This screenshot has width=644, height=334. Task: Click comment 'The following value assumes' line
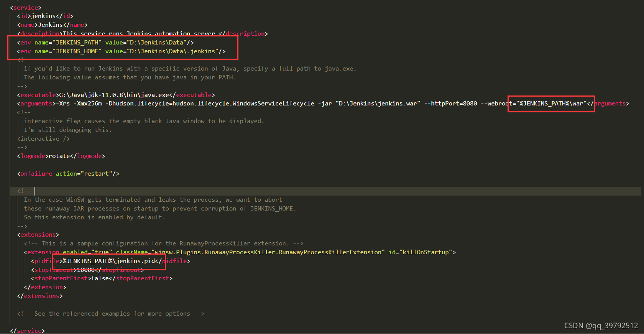pyautogui.click(x=130, y=77)
